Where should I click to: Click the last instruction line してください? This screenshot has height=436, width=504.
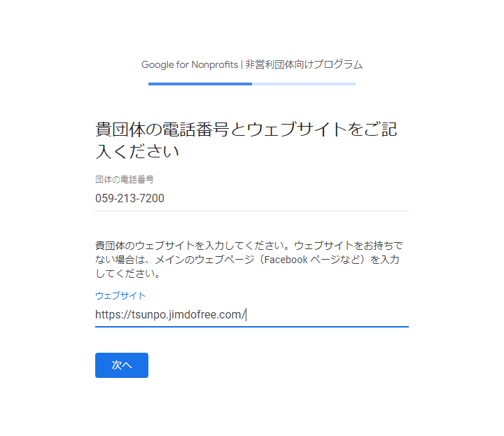point(127,274)
